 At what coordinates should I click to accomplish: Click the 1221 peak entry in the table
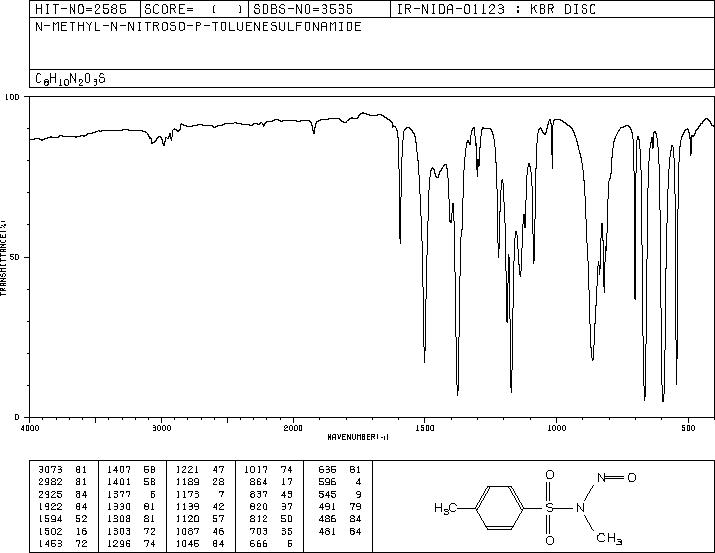pos(200,470)
